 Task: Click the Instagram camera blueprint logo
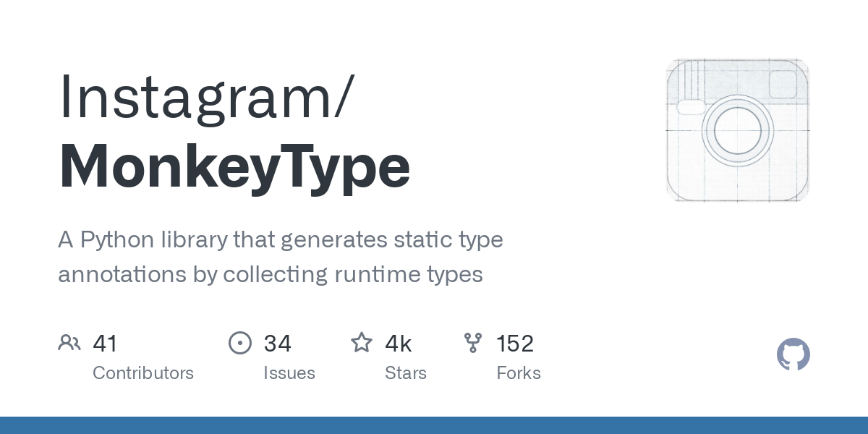pyautogui.click(x=738, y=130)
